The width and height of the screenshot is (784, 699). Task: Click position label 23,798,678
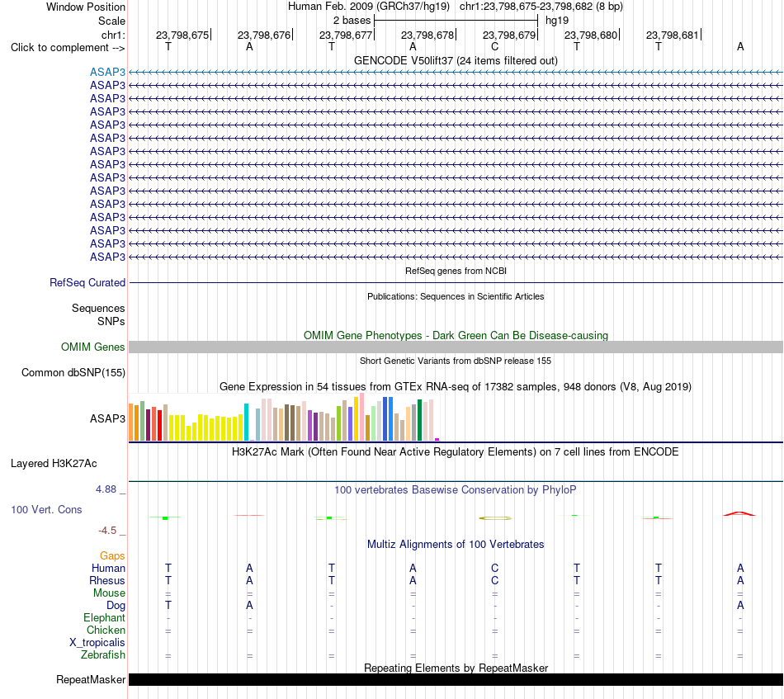(427, 35)
